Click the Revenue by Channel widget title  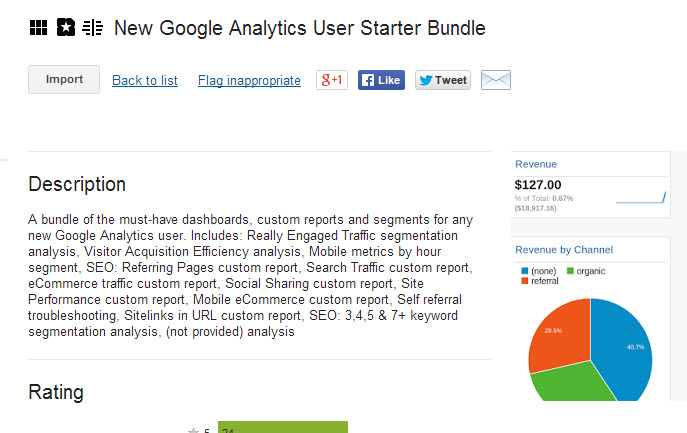coord(564,250)
